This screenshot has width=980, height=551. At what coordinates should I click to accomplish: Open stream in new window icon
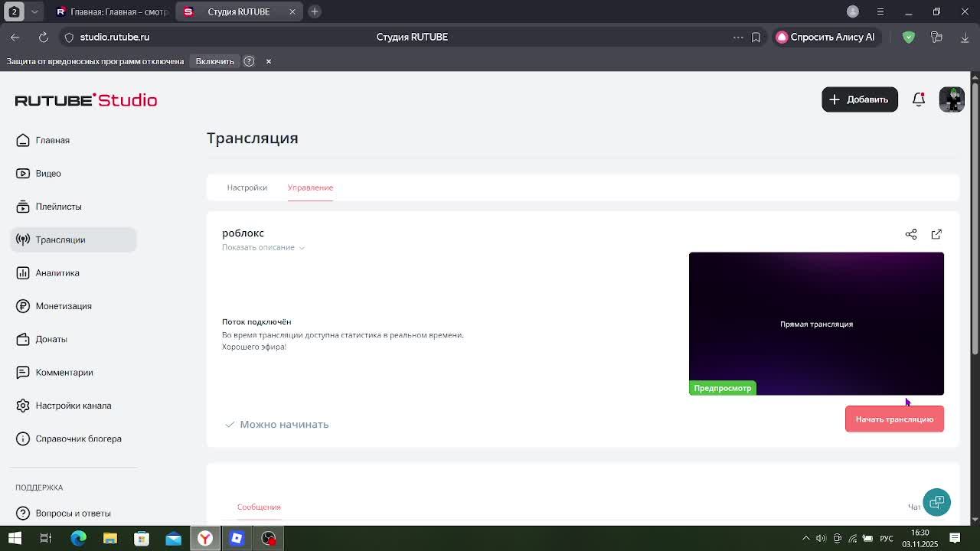936,234
